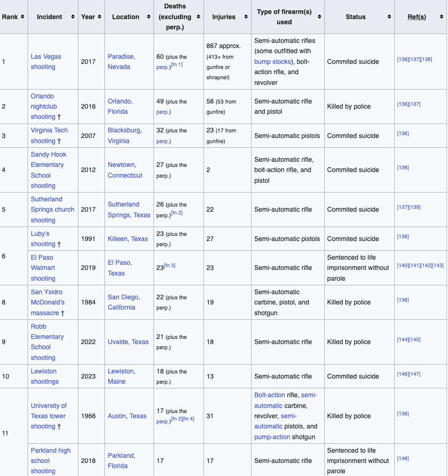Open footnote fn 1 in Deaths

pos(177,65)
